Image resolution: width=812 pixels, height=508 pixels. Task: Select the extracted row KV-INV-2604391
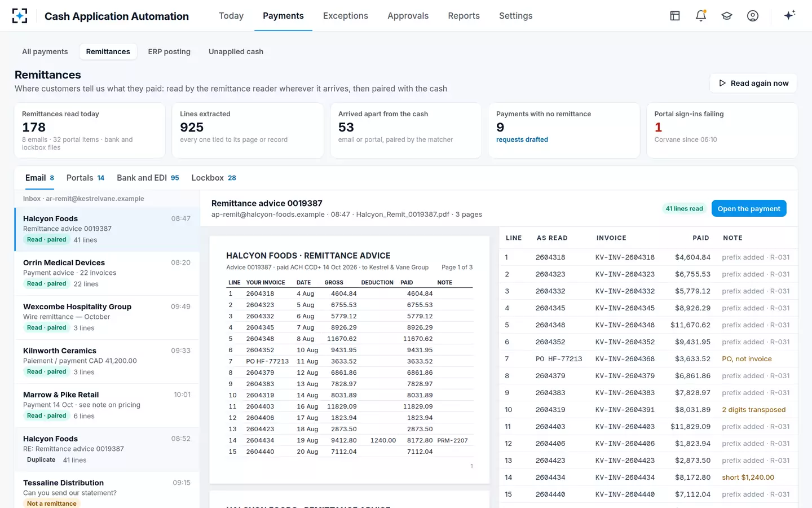[x=648, y=410]
